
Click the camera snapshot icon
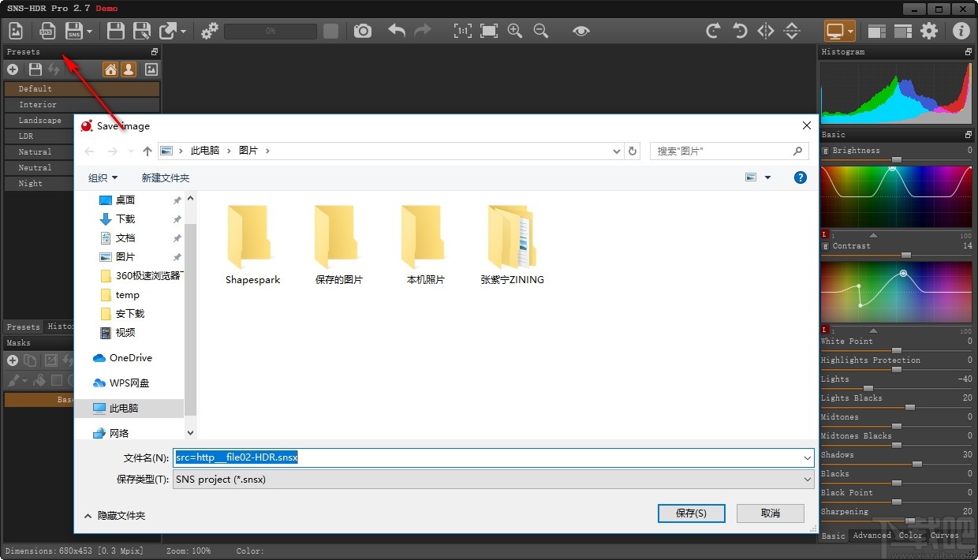click(363, 31)
